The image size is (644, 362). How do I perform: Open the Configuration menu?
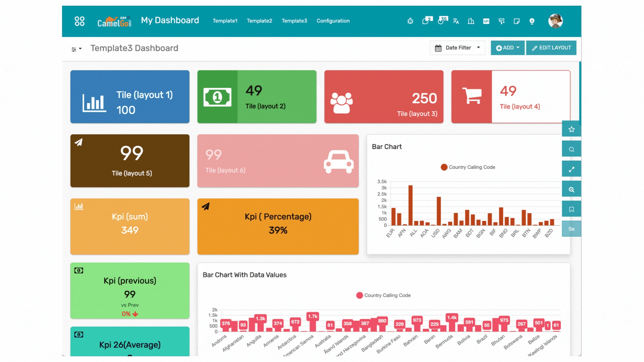[333, 21]
